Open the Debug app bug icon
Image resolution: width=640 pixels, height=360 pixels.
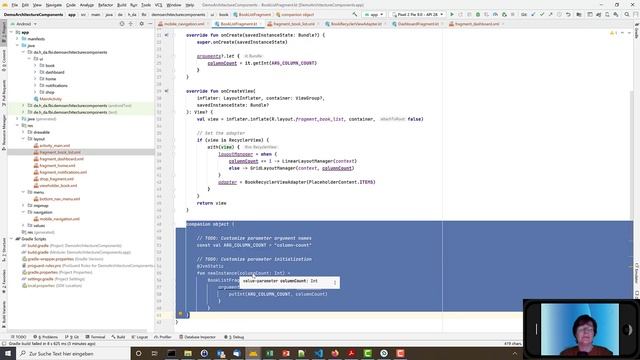[478, 15]
